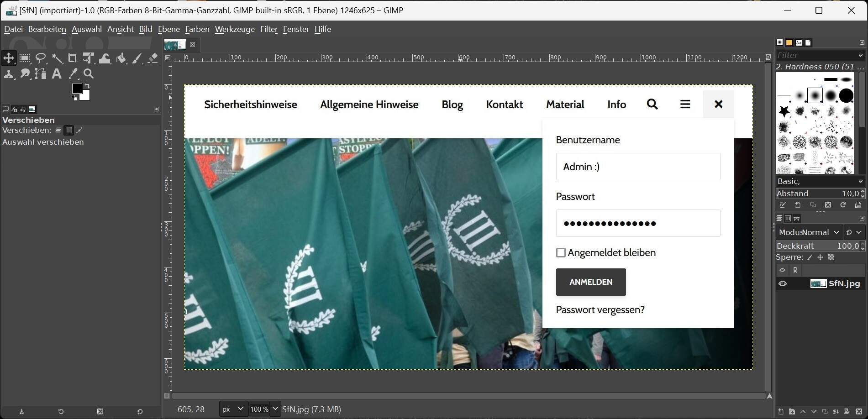Open the Datei menu
The height and width of the screenshot is (419, 868).
pyautogui.click(x=13, y=29)
